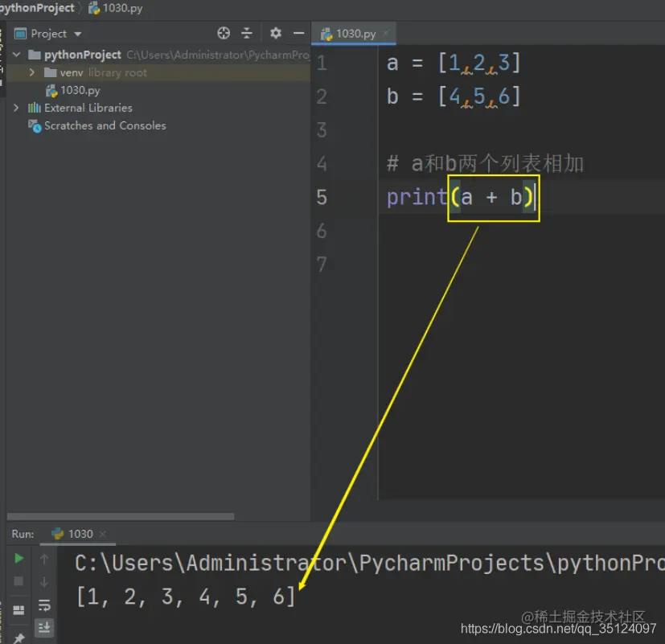Click the output [1, 2, 3, 4, 5, 6]
The image size is (665, 644).
click(x=185, y=597)
